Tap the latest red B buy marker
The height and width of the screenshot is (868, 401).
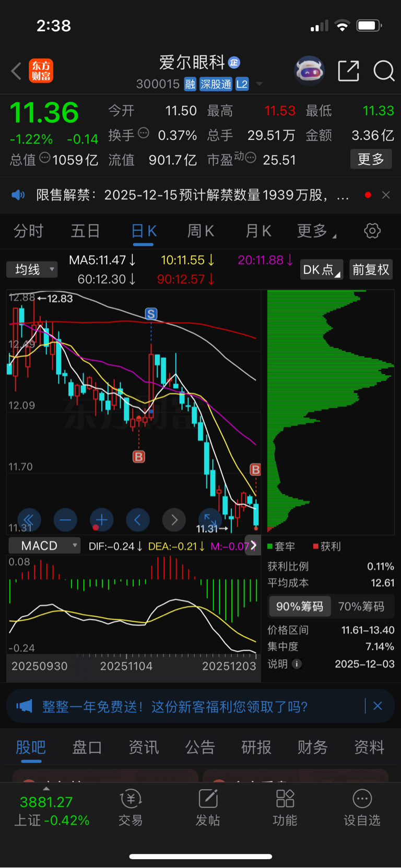coord(255,470)
